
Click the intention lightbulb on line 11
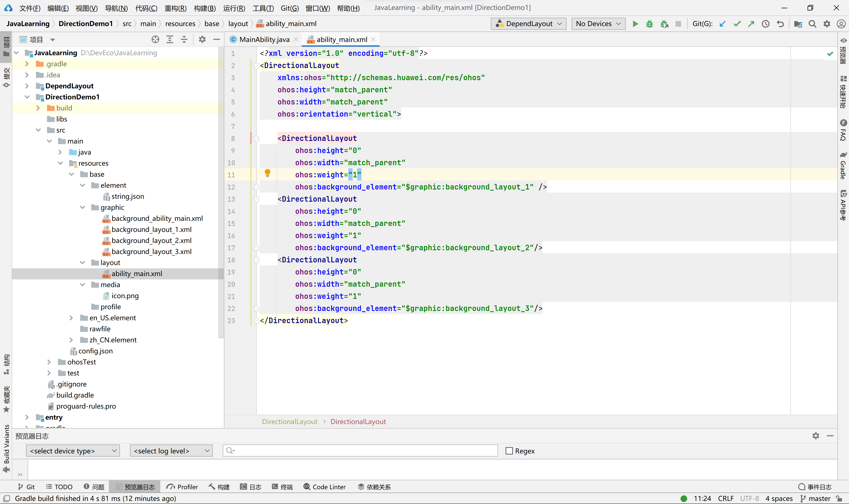tap(268, 173)
